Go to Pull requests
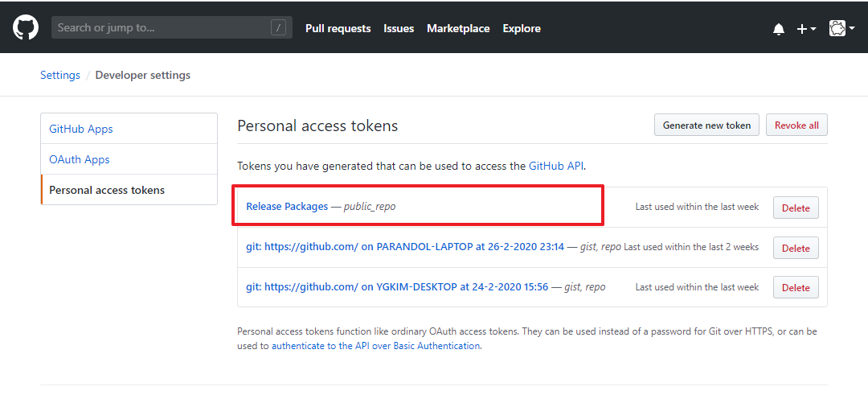Viewport: 868px width, 399px height. [338, 28]
